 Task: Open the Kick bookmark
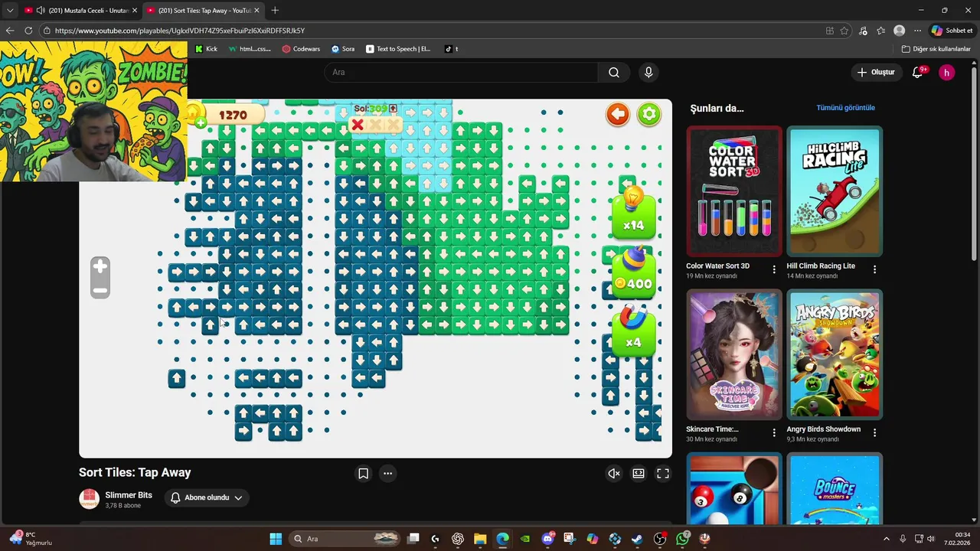pyautogui.click(x=206, y=49)
